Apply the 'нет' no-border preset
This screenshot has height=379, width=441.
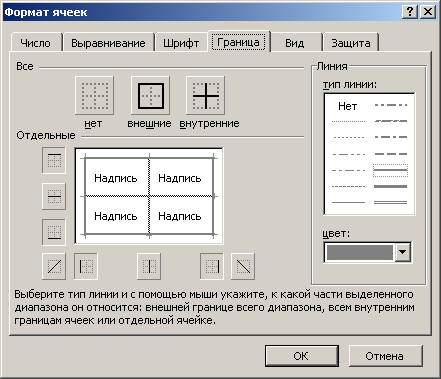95,96
